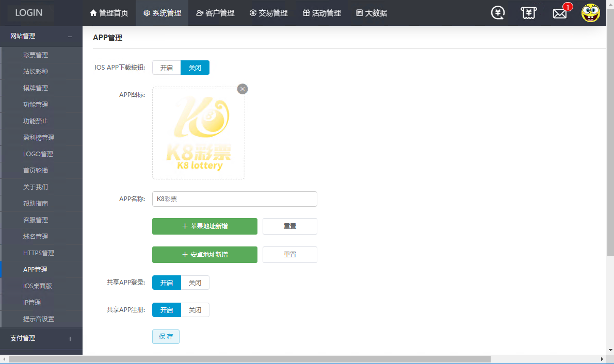Viewport: 614px width, 364px height.
Task: Set 共享APP登录 to 关闭
Action: pyautogui.click(x=195, y=283)
